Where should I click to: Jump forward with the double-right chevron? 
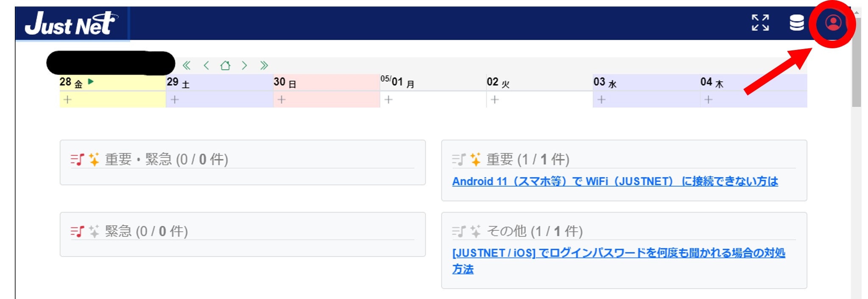[x=264, y=65]
